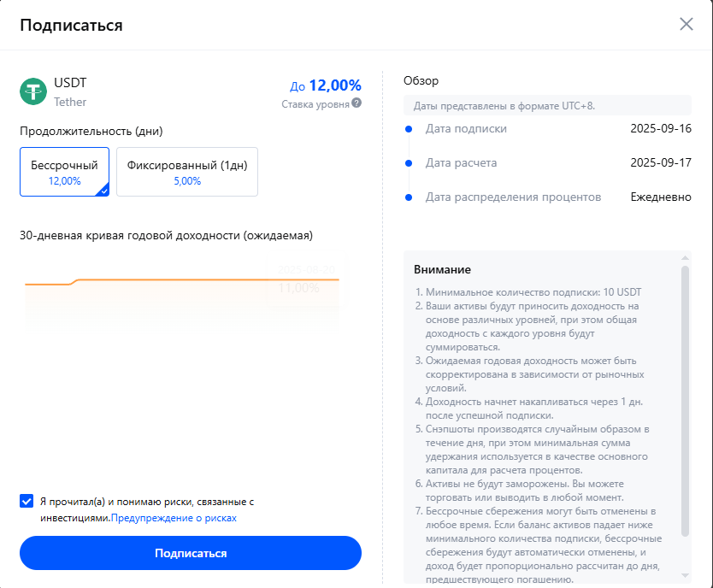713x588 pixels.
Task: Click the Дата расчета label
Action: 461,162
